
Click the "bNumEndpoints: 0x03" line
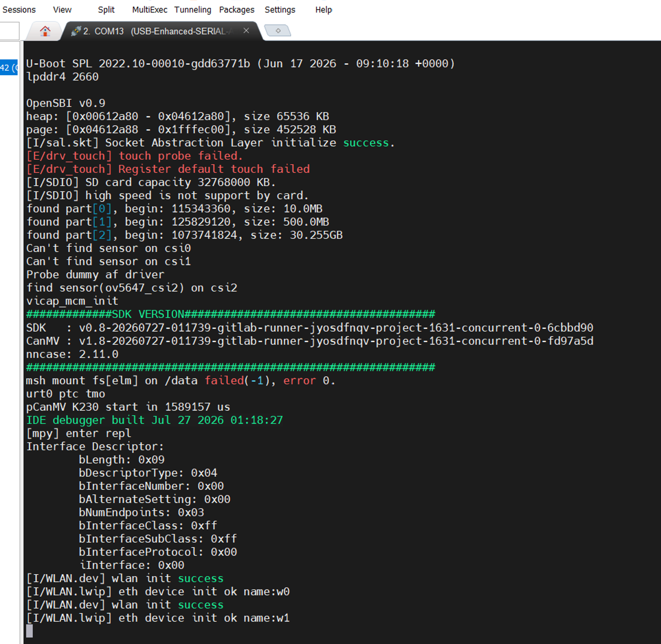point(142,513)
